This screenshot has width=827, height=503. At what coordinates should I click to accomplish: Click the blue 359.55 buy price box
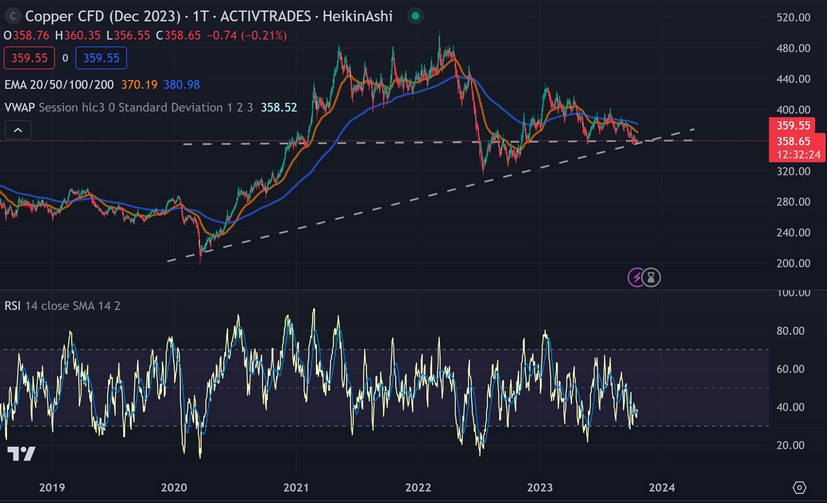[x=101, y=58]
